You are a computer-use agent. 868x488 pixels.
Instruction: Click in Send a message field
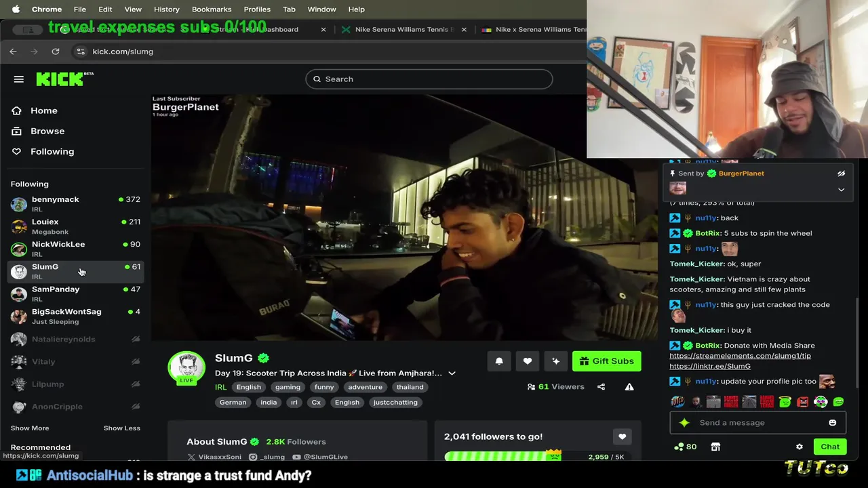pos(759,423)
